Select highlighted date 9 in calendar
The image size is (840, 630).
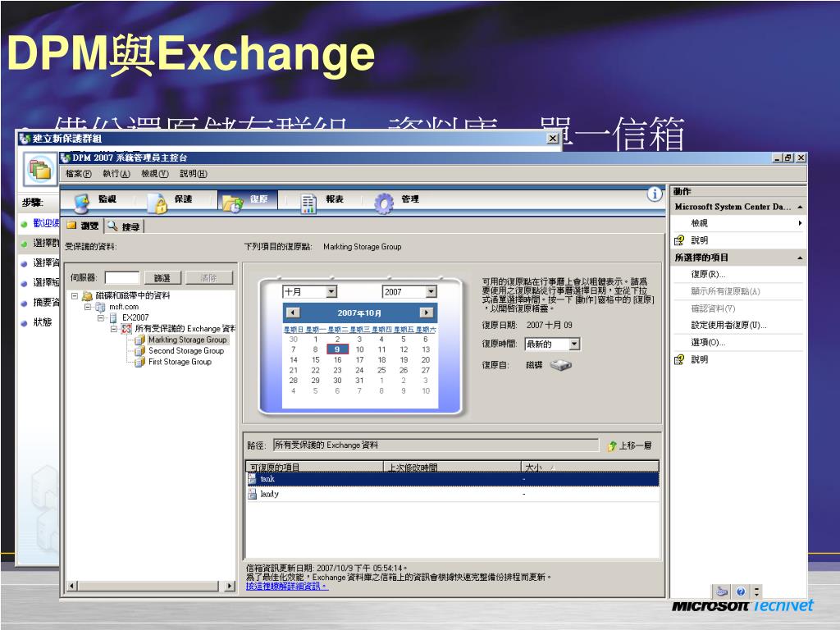[x=337, y=349]
